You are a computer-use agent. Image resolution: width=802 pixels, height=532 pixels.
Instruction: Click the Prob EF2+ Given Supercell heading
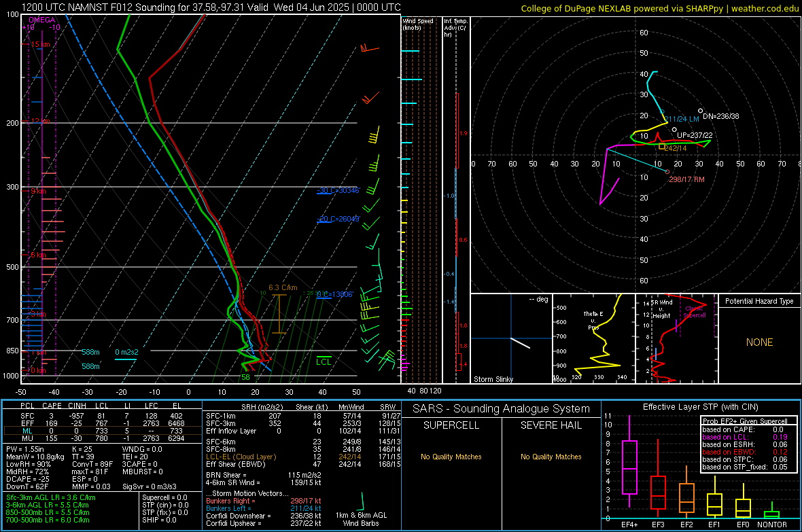[x=745, y=421]
